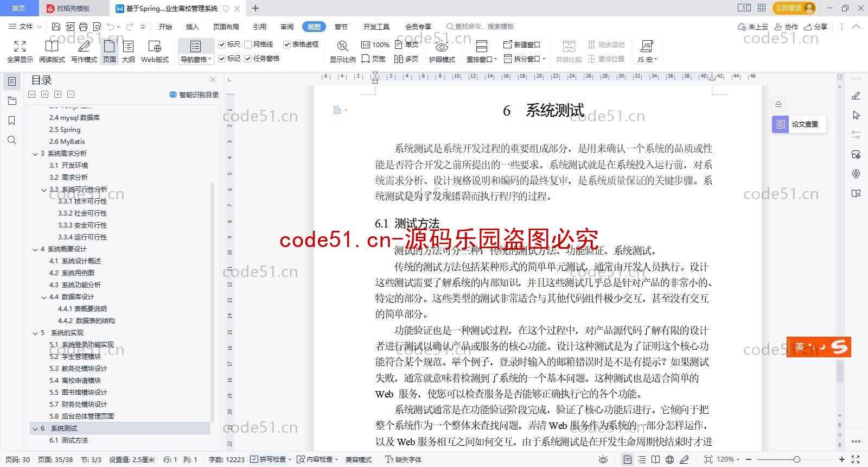Viewport: 868px width, 467px height.
Task: Switch to Web layout (Web版式)
Action: pyautogui.click(x=155, y=52)
